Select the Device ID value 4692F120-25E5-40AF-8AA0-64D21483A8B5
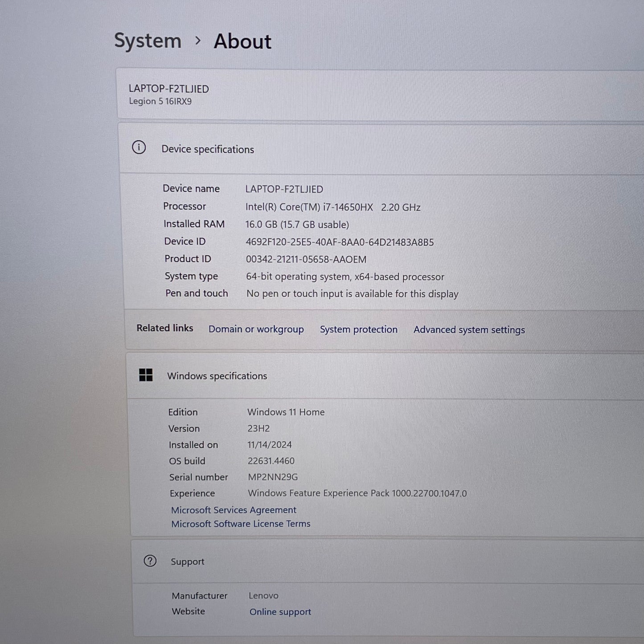 340,242
